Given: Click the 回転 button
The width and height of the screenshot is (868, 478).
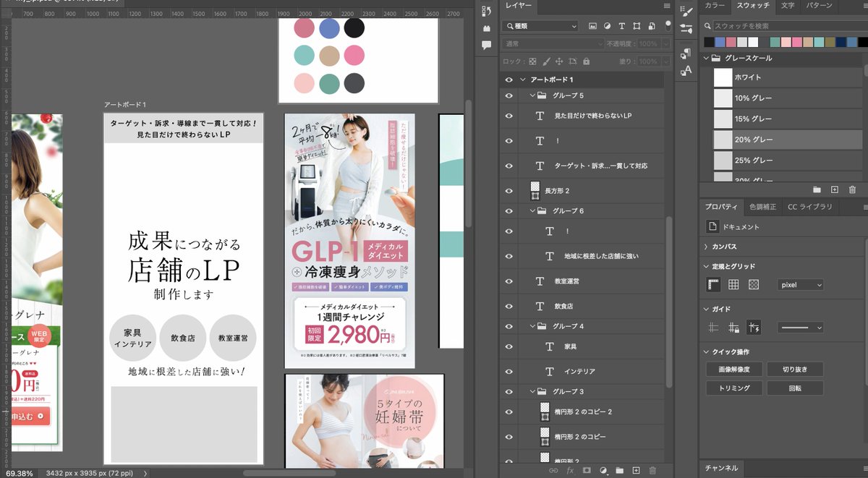Looking at the screenshot, I should tap(795, 388).
